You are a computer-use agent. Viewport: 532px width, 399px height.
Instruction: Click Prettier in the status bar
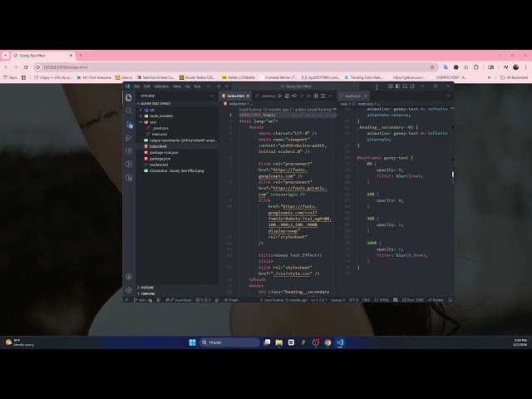pos(436,300)
